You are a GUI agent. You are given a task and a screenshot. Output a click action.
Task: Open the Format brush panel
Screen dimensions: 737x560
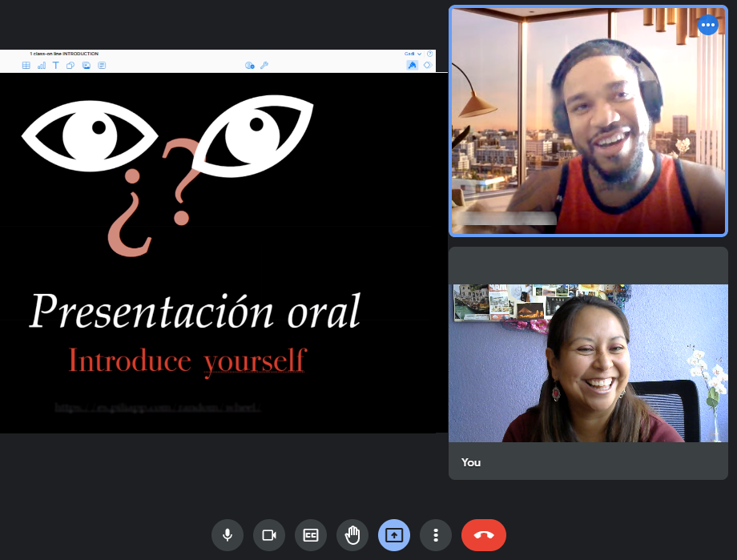[x=413, y=66]
